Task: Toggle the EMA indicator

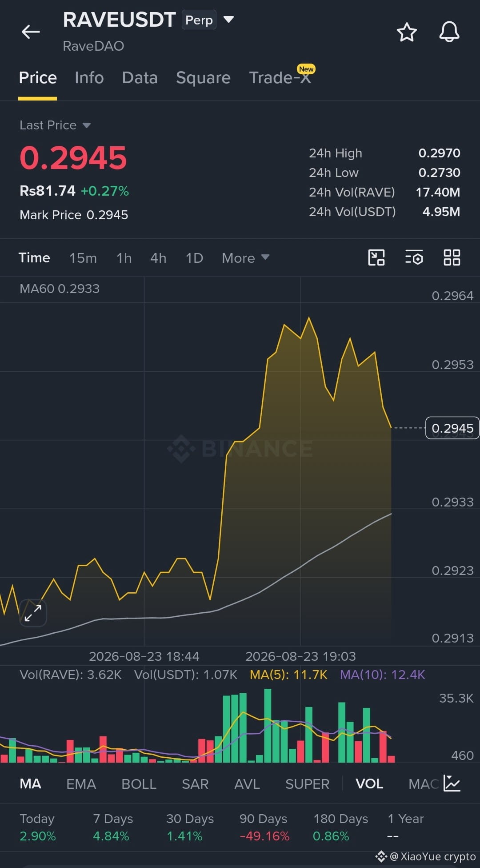Action: [x=81, y=784]
